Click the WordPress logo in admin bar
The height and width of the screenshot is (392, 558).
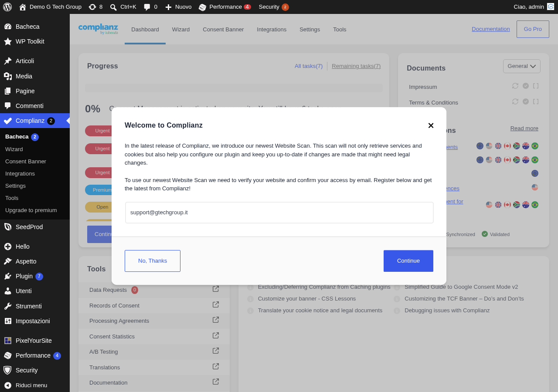(x=7, y=7)
